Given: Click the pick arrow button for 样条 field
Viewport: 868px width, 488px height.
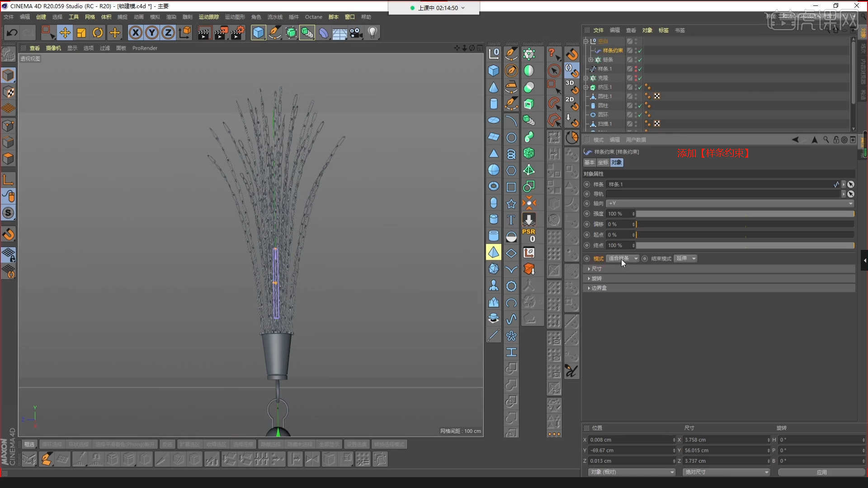Looking at the screenshot, I should 851,184.
